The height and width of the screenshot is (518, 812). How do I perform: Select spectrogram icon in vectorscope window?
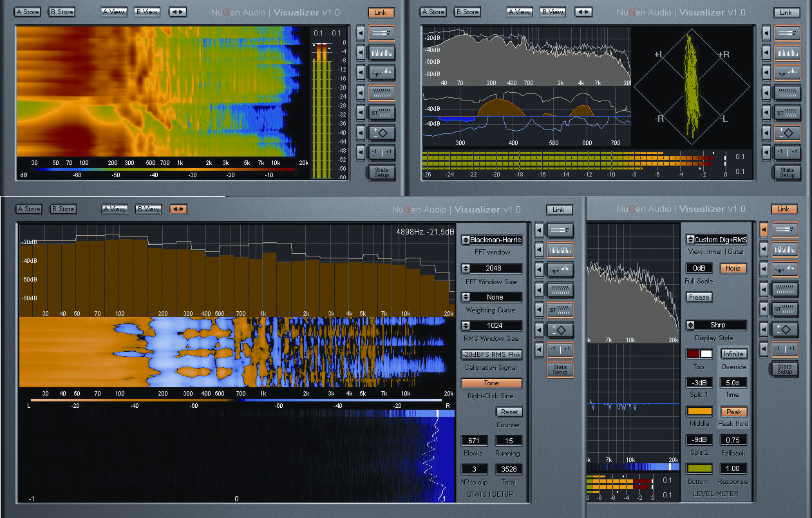click(788, 93)
